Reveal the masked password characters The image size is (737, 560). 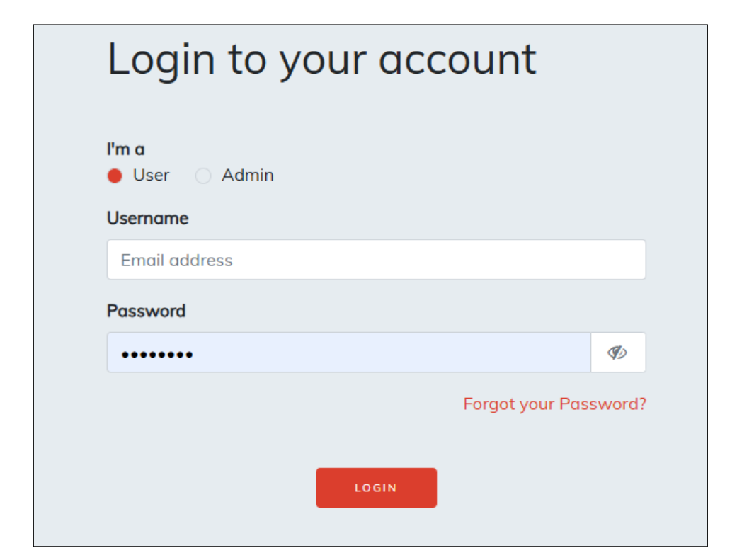[x=617, y=353]
